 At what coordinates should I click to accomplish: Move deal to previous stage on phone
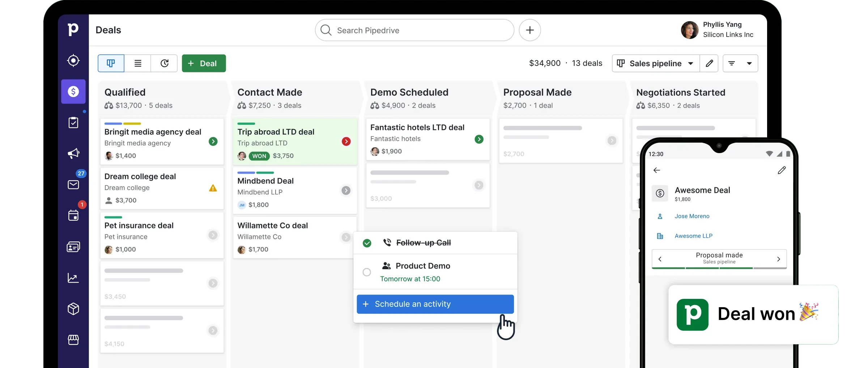[x=660, y=259]
